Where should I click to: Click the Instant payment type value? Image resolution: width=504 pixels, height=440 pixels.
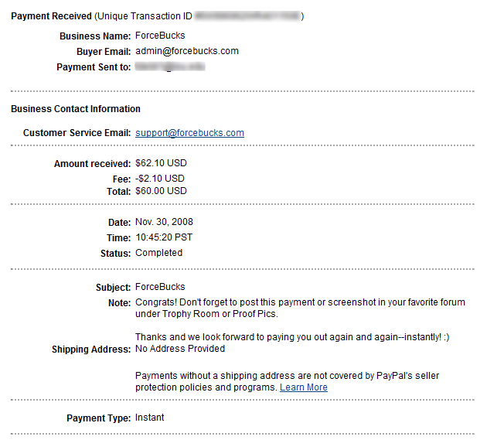(150, 418)
